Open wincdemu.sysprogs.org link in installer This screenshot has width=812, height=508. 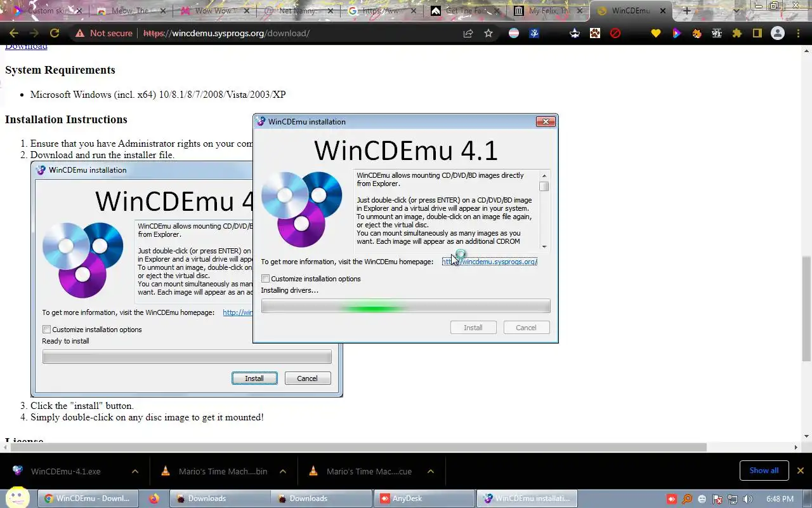(x=490, y=262)
